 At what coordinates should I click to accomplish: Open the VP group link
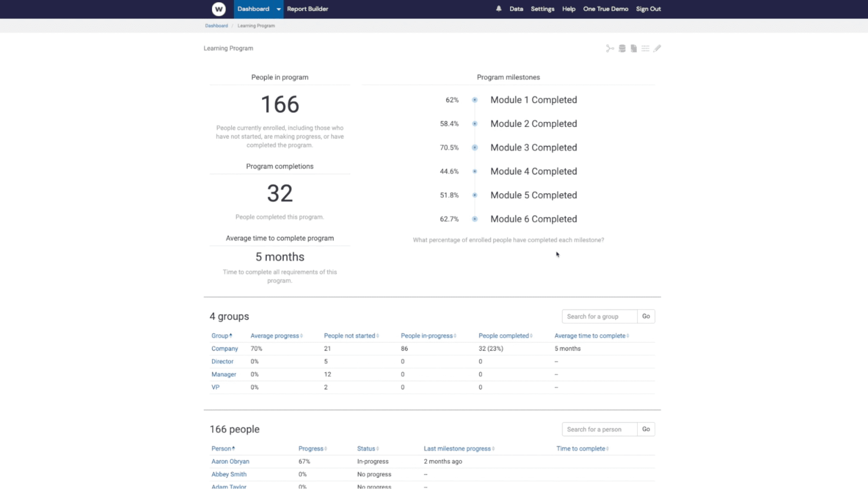[215, 387]
